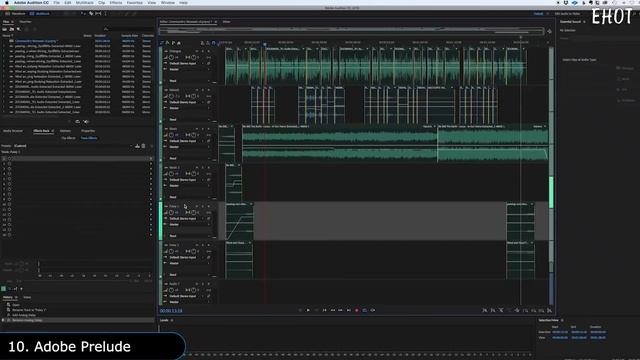The image size is (640, 360).
Task: Click zoom-to-fit icon beside overview navigator
Action: click(x=549, y=31)
